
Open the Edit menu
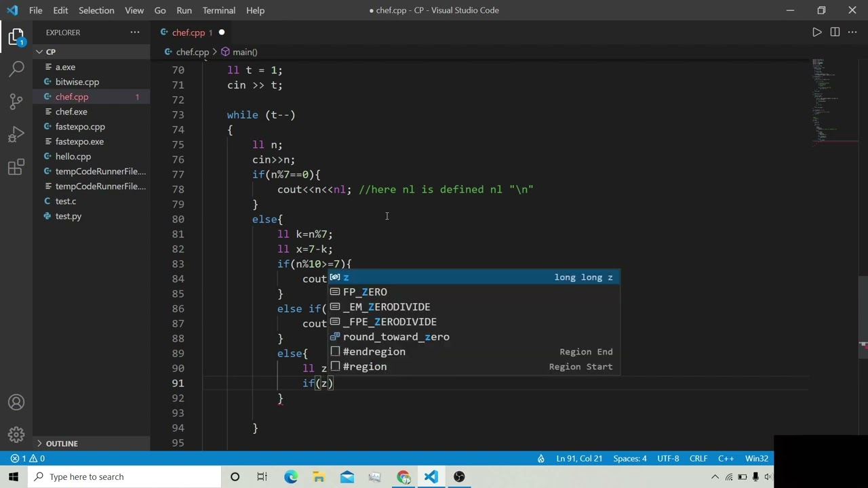pyautogui.click(x=60, y=10)
